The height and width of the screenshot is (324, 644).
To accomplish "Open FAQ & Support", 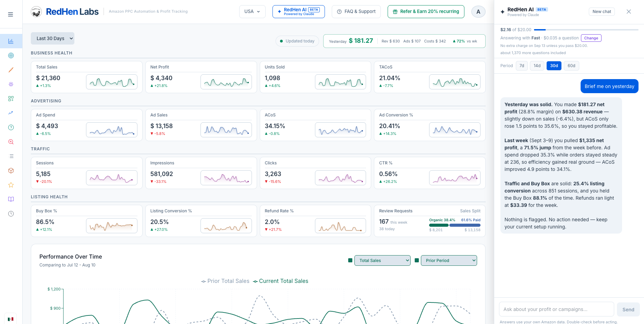I will [x=356, y=12].
